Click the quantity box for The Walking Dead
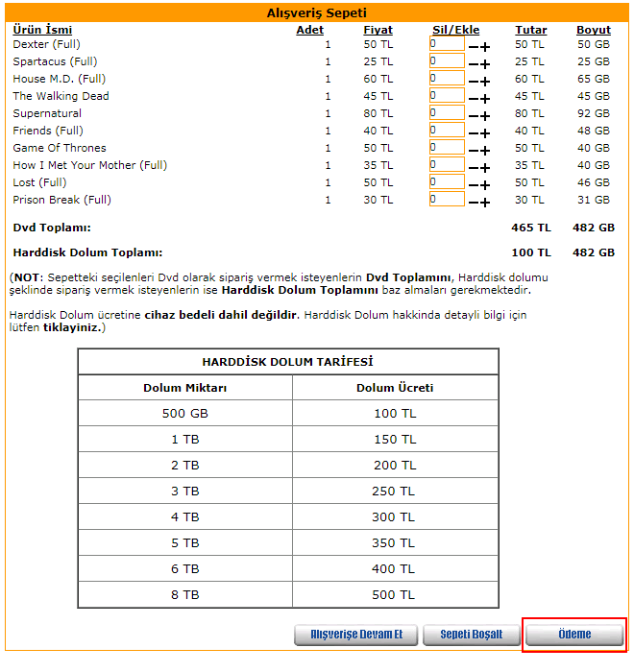 447,95
